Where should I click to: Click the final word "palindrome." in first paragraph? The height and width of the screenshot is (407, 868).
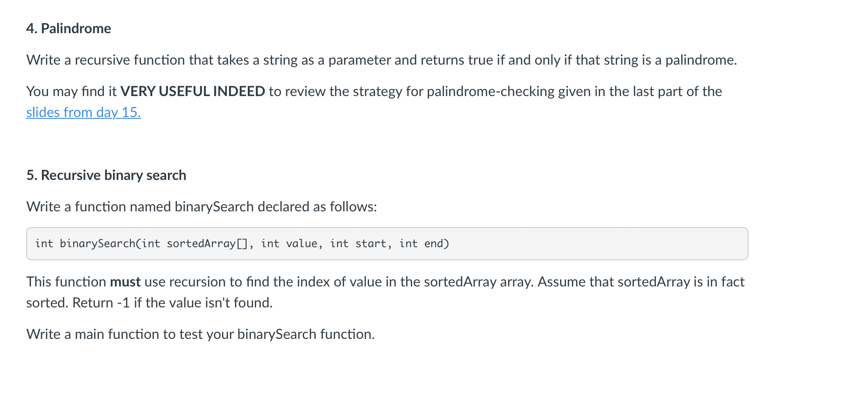(x=701, y=60)
